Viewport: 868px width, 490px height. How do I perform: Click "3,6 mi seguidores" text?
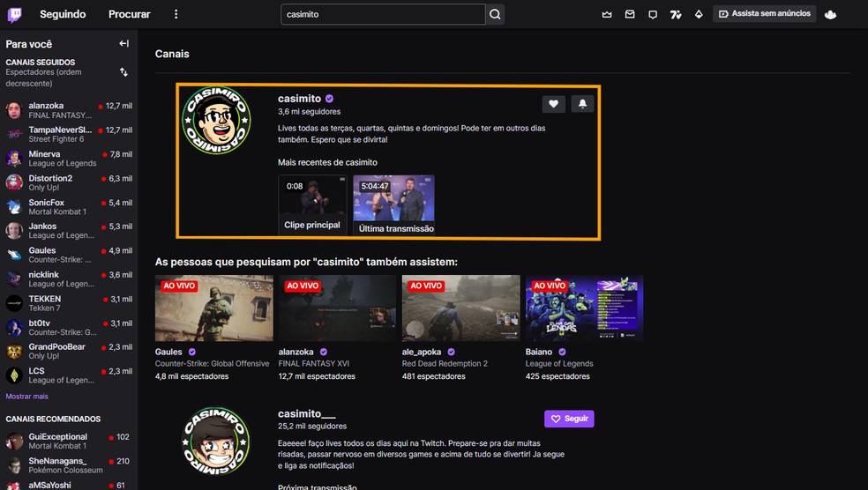[309, 112]
